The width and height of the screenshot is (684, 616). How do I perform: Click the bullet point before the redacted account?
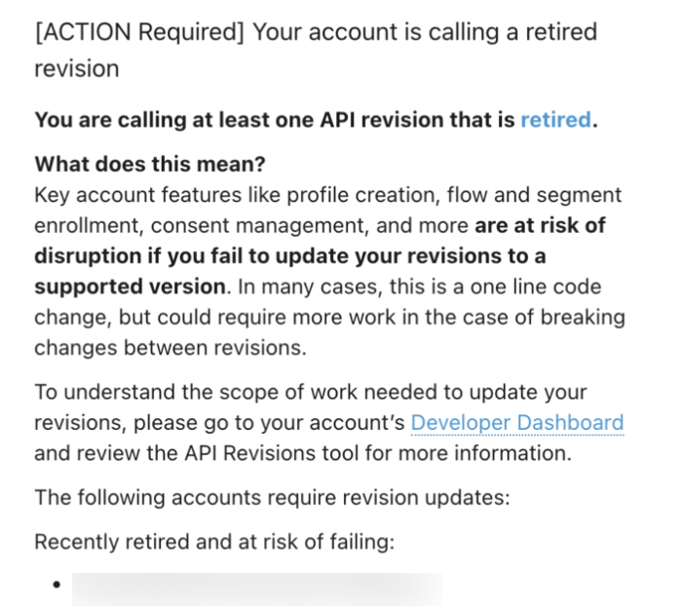pos(57,586)
